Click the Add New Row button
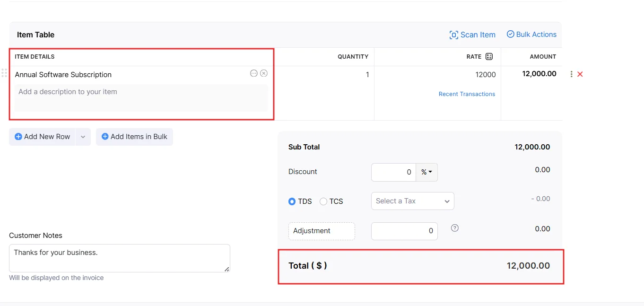The height and width of the screenshot is (306, 644). click(43, 137)
